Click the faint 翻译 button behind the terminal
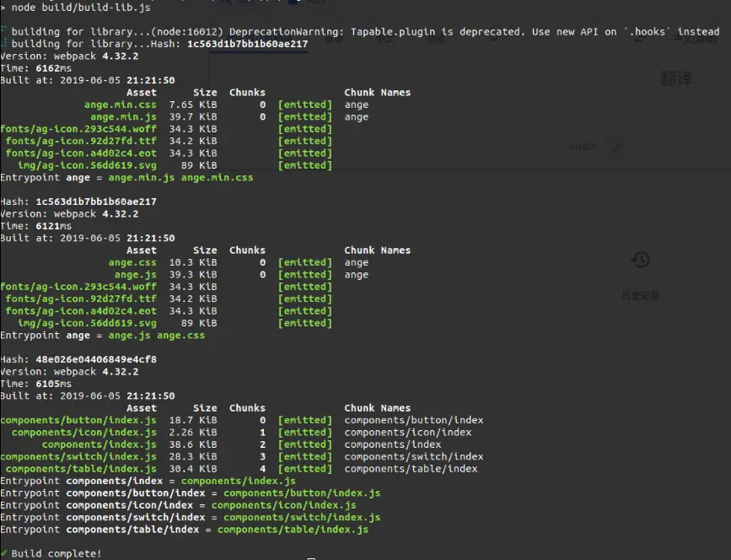Screen dimensions: 731x560 click(676, 78)
